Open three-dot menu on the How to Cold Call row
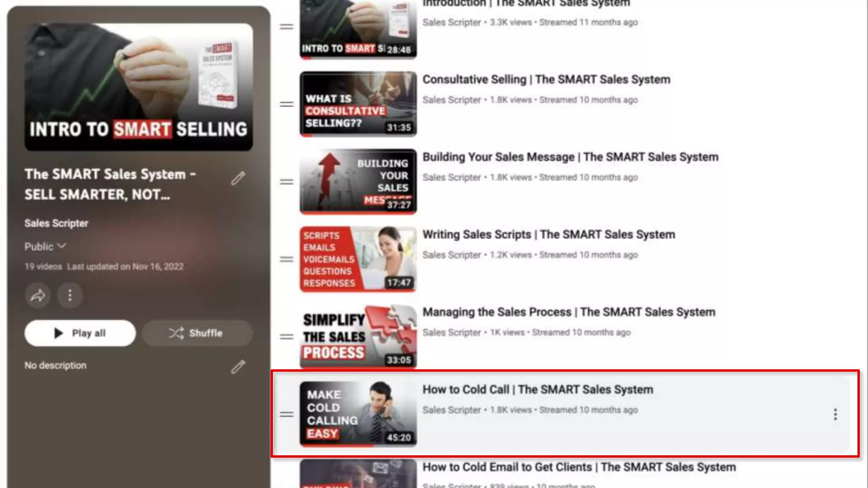 coord(835,414)
